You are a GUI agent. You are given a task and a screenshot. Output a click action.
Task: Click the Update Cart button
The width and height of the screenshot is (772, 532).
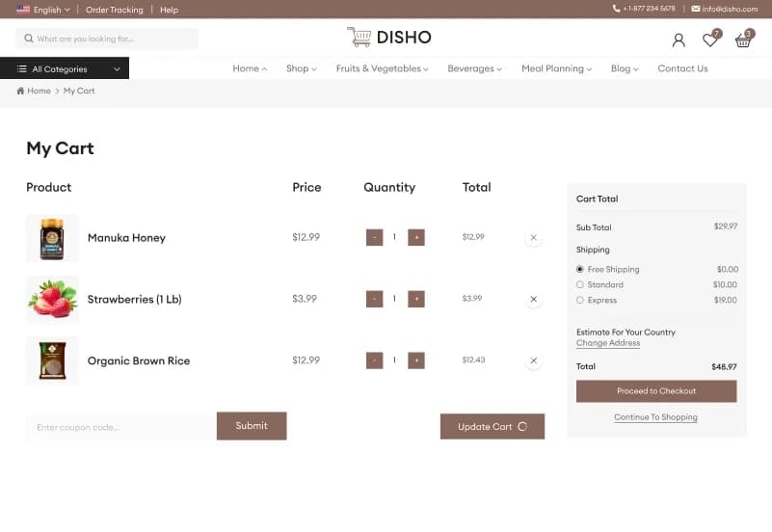click(x=492, y=426)
